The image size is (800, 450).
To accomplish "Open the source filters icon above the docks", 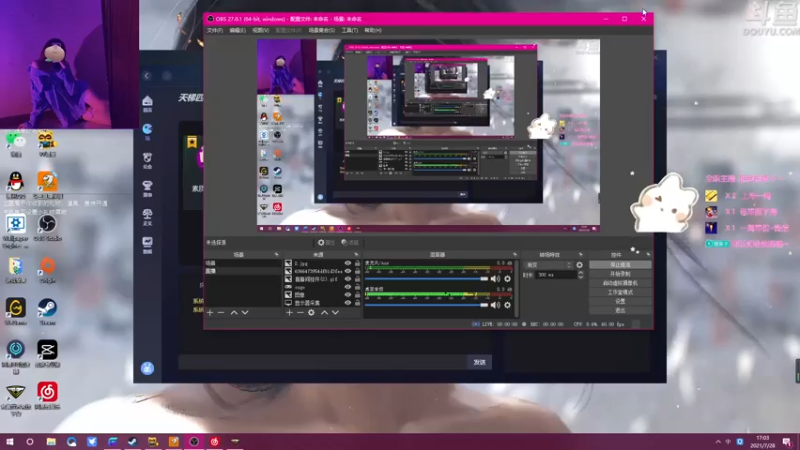I will tap(350, 242).
